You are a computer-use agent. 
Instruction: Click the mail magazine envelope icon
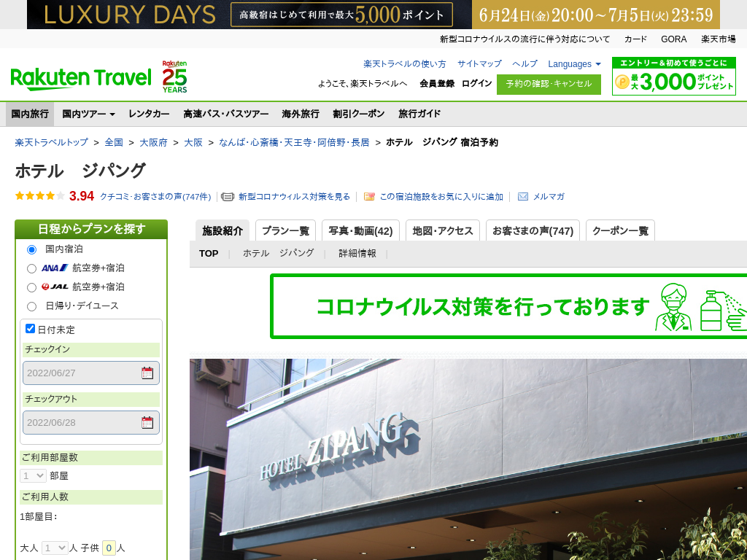click(522, 197)
